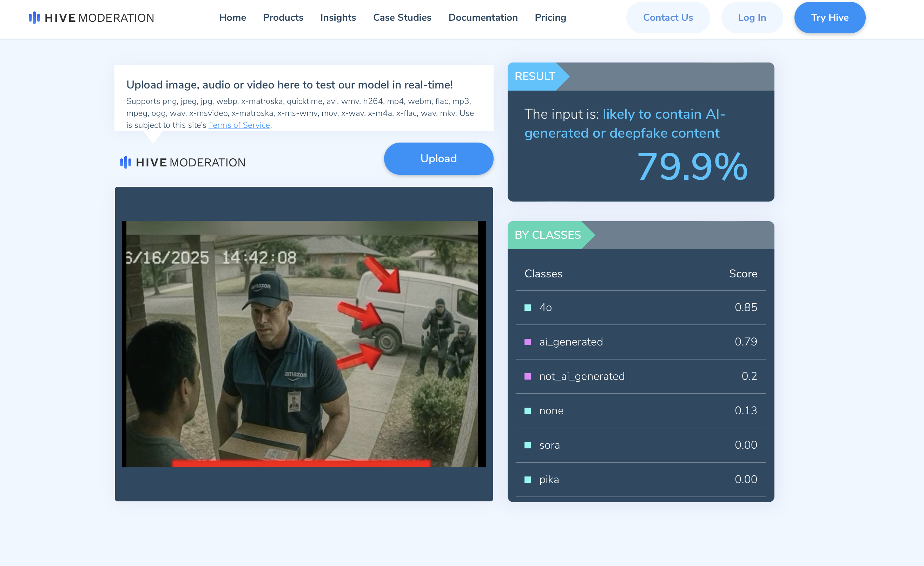The height and width of the screenshot is (566, 924).
Task: Click the Hive Moderation logo in header
Action: tap(92, 18)
